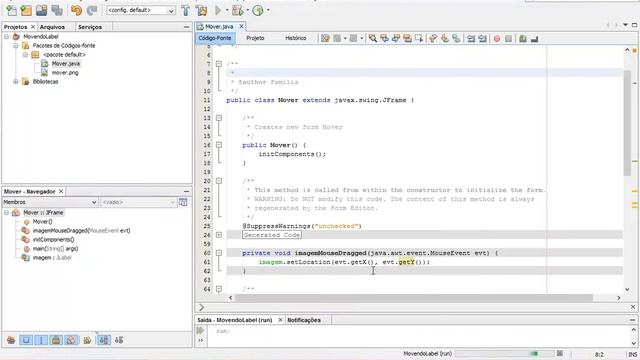Switch to the Arquivos tab
Viewport: 640px width, 360px height.
[x=52, y=27]
